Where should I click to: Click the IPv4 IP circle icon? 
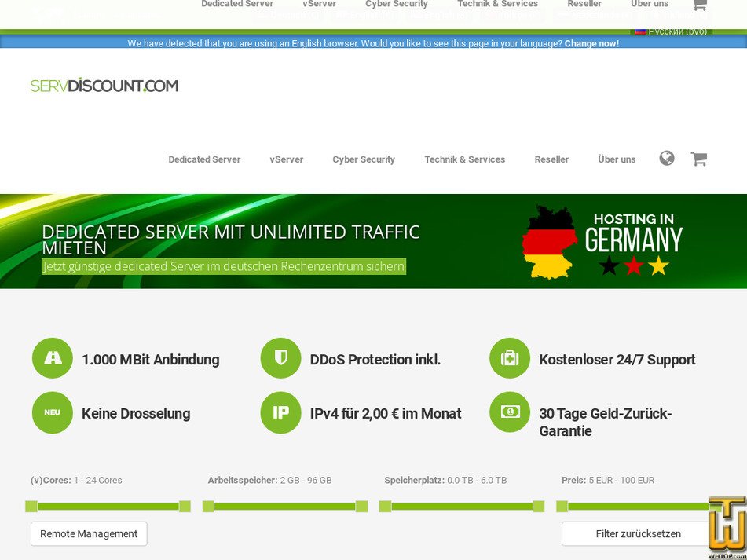[x=280, y=413]
